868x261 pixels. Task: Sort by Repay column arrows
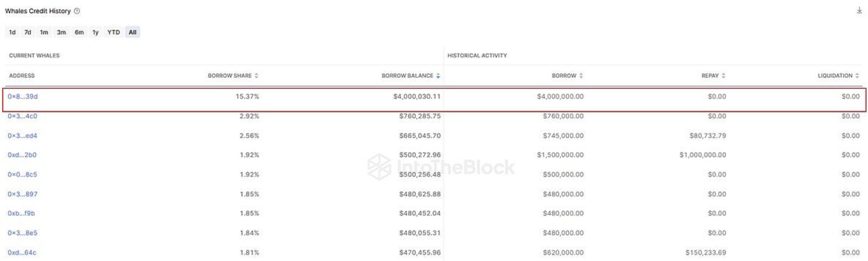[x=723, y=76]
